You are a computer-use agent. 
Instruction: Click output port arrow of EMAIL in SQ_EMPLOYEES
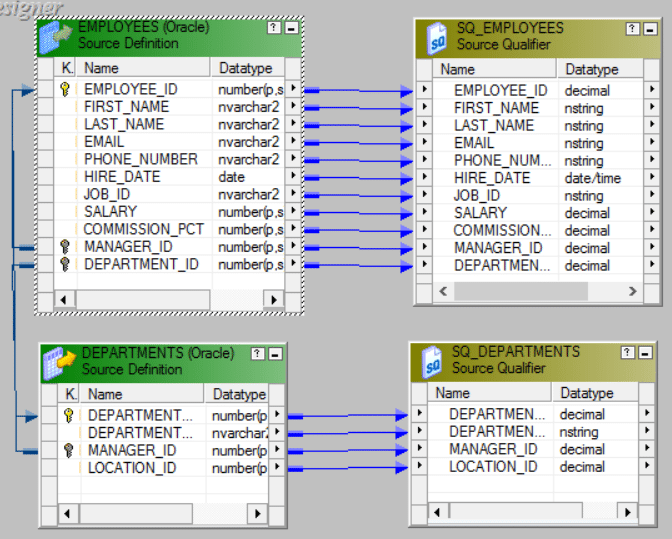tap(651, 142)
